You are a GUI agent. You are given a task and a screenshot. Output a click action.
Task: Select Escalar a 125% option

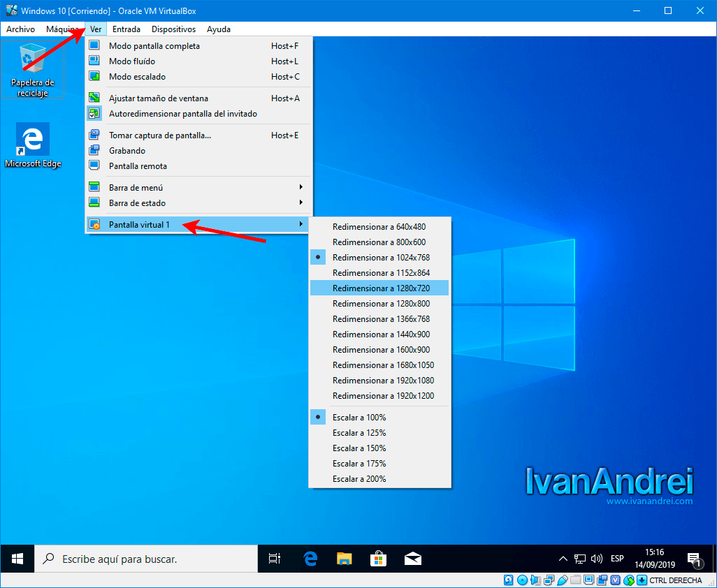(x=379, y=433)
